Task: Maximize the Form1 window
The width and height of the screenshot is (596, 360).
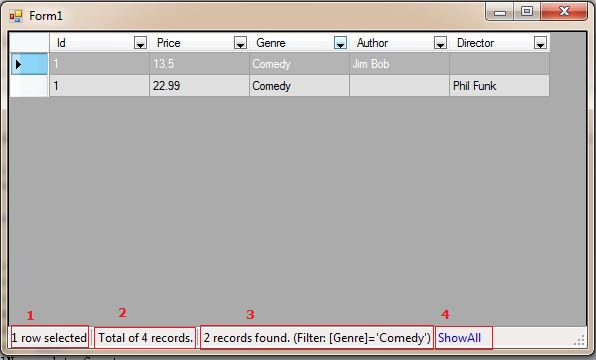Action: pyautogui.click(x=527, y=11)
